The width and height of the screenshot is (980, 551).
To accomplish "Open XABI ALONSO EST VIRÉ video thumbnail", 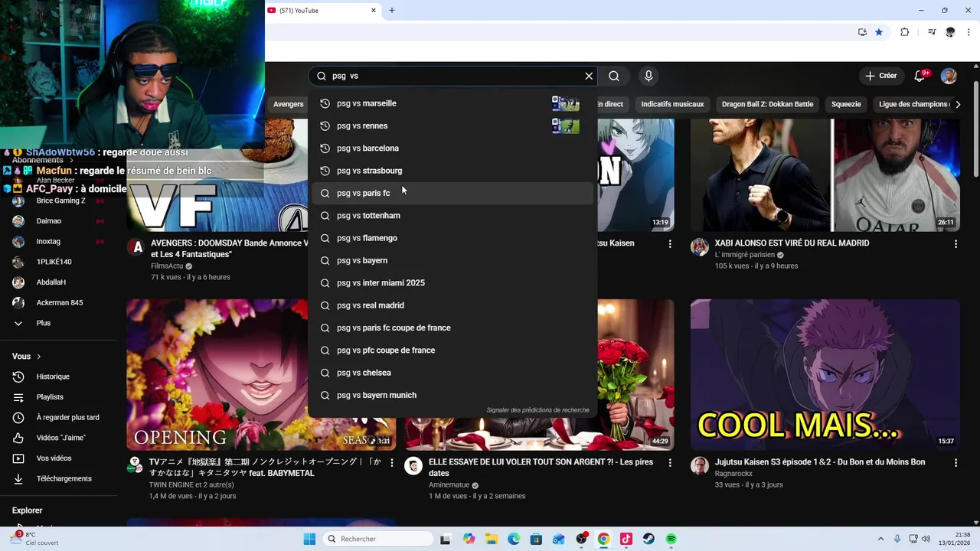I will (825, 174).
